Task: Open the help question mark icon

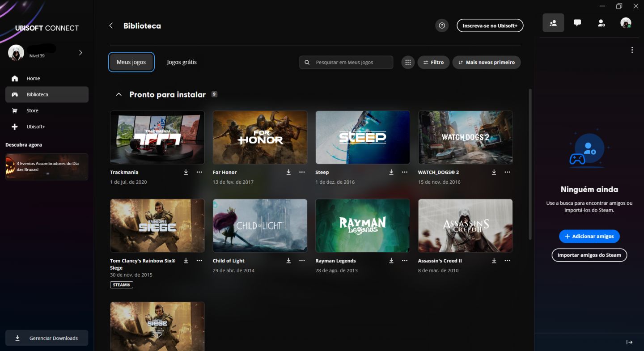Action: pos(442,26)
